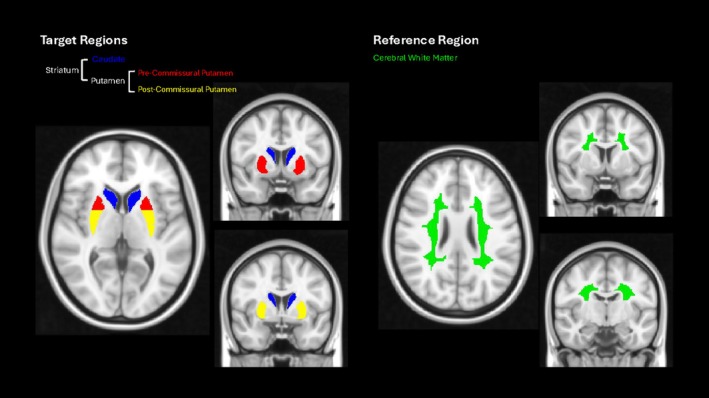Select the red "Pre-Commissural Putamen" label

185,73
